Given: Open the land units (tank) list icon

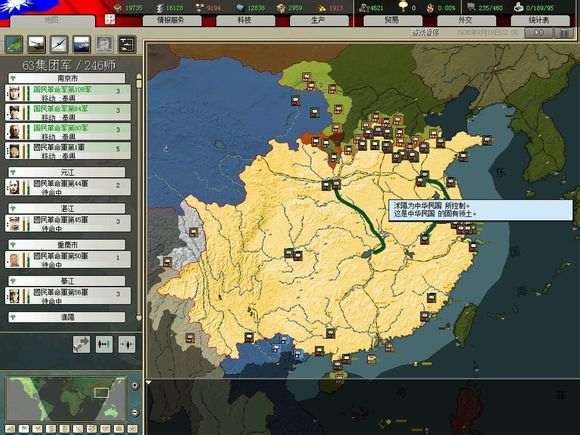Looking at the screenshot, I should pyautogui.click(x=37, y=44).
